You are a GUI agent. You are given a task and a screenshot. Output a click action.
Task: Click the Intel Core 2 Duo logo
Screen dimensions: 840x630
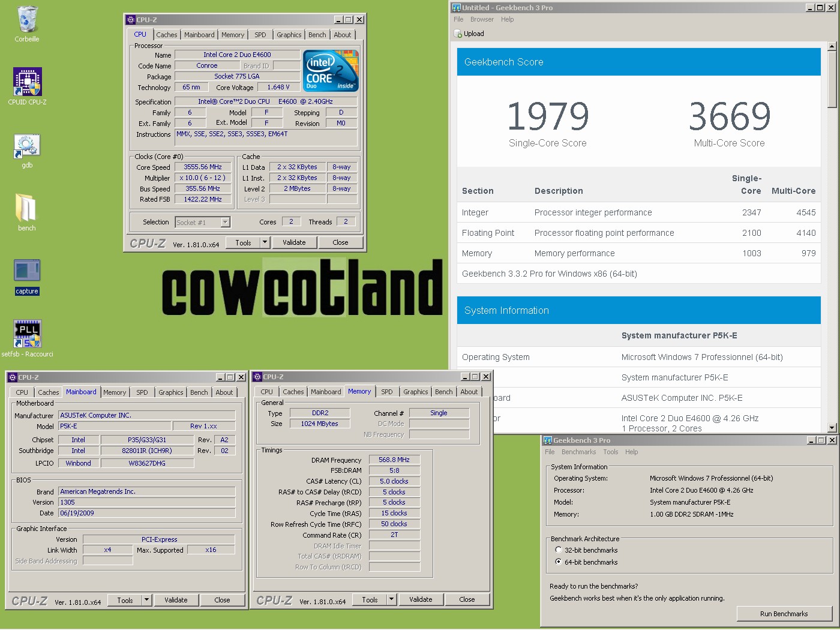click(x=331, y=71)
